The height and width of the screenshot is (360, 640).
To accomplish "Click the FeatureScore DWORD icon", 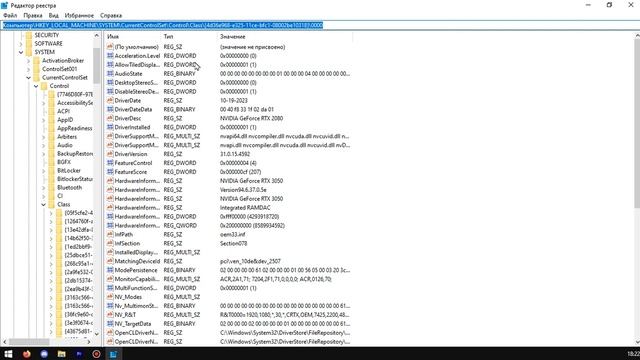I will pos(110,172).
